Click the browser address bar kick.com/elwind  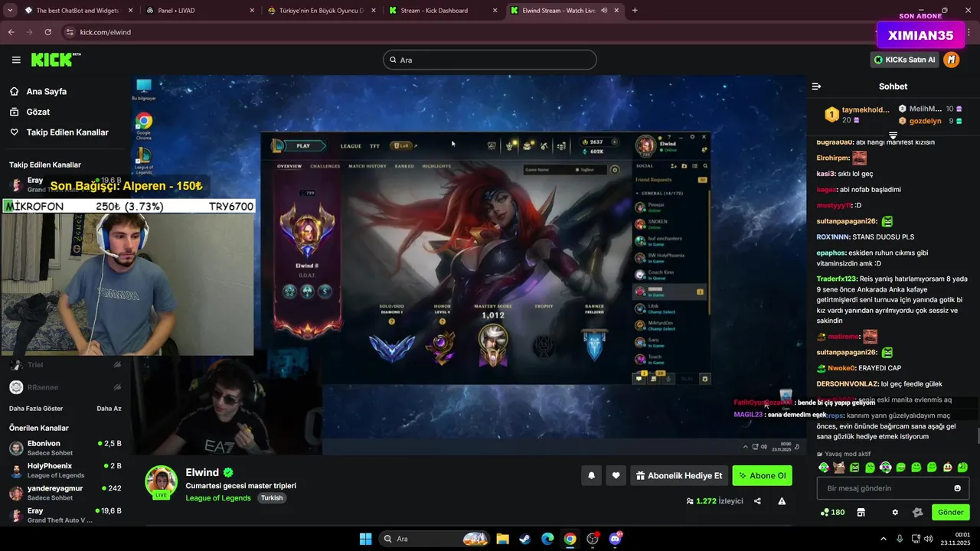(x=459, y=32)
